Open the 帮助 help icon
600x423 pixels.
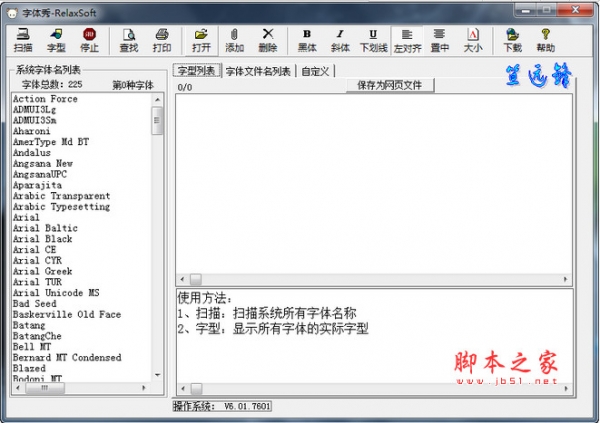pos(546,40)
